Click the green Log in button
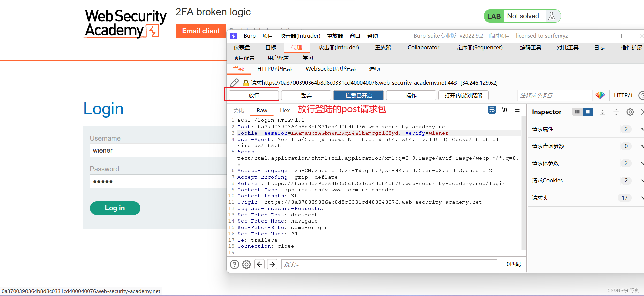The width and height of the screenshot is (644, 296). (x=115, y=208)
